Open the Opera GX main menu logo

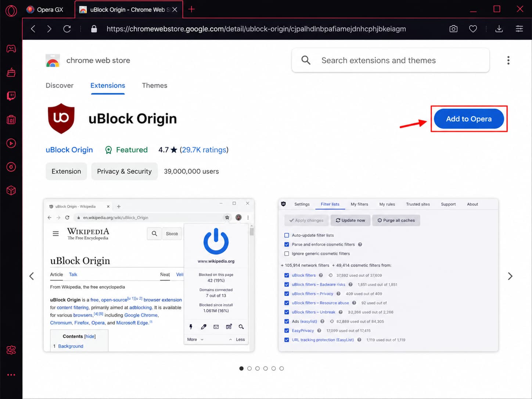point(11,11)
